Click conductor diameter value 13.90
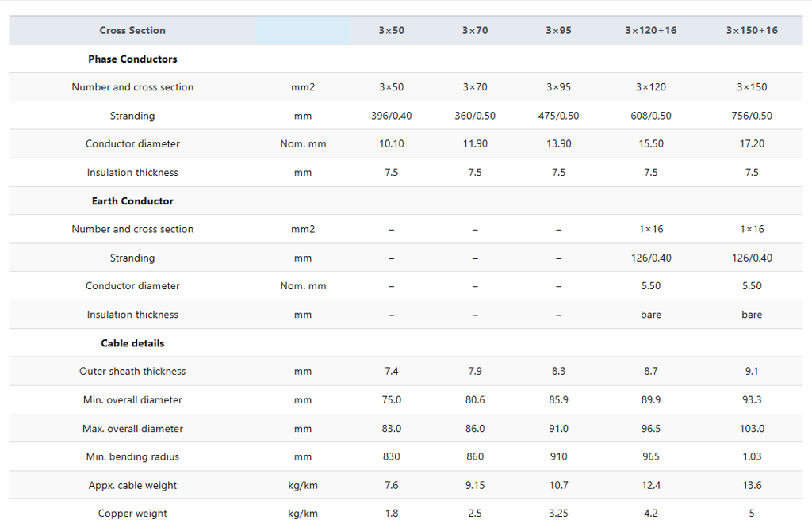Image resolution: width=812 pixels, height=527 pixels. [558, 144]
